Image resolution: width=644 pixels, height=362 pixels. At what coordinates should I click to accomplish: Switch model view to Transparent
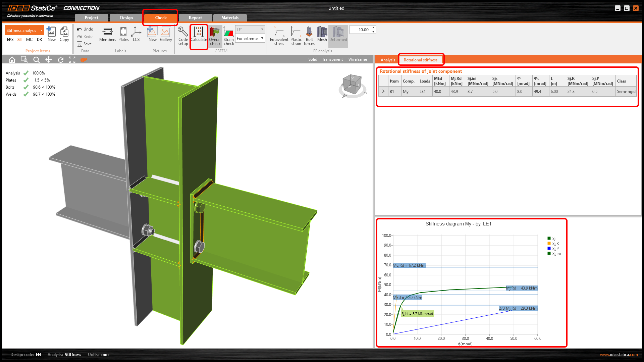pyautogui.click(x=332, y=59)
